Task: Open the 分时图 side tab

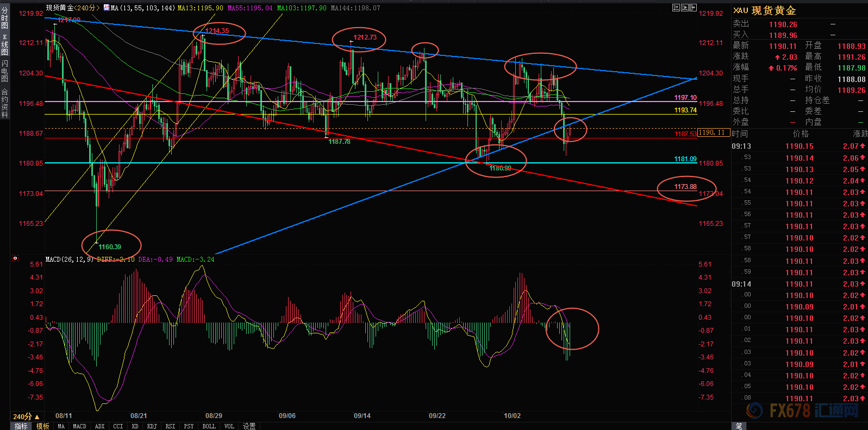Action: coord(5,18)
